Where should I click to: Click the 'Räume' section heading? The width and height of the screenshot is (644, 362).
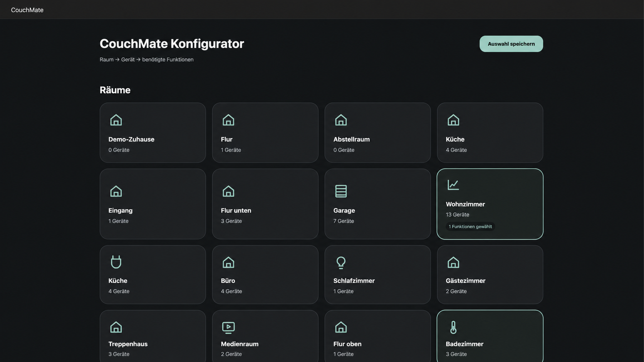click(x=115, y=90)
